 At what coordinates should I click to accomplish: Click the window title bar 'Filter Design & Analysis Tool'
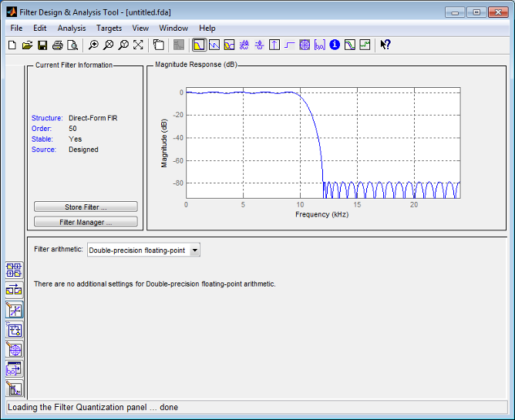[95, 12]
